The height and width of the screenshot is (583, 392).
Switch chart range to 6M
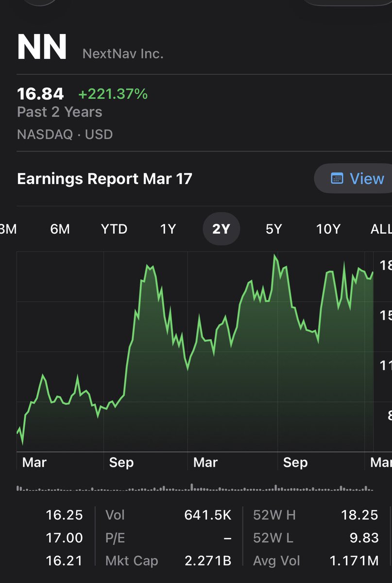(60, 229)
